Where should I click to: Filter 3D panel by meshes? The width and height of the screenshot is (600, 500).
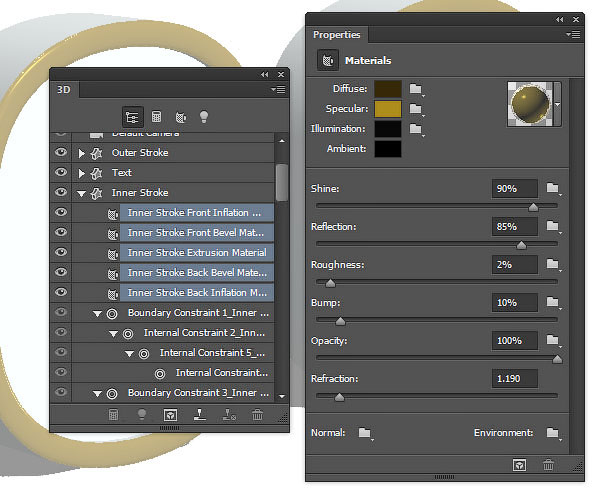(x=157, y=117)
